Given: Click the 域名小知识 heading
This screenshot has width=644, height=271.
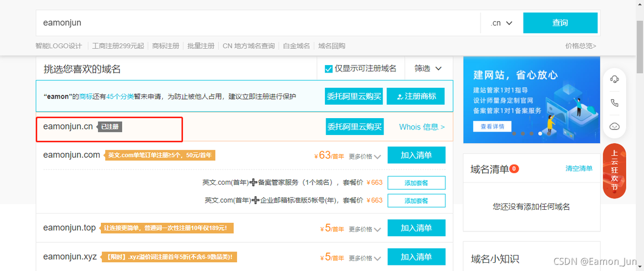Looking at the screenshot, I should (x=495, y=259).
